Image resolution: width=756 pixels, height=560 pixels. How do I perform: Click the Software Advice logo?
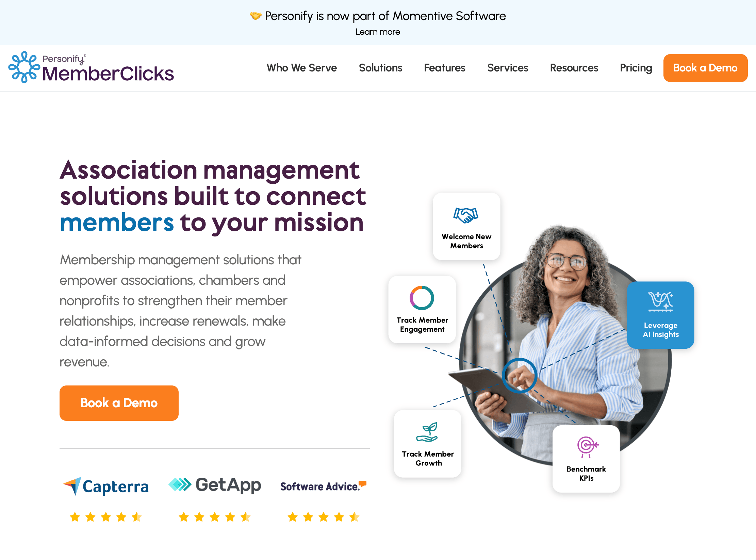[323, 486]
